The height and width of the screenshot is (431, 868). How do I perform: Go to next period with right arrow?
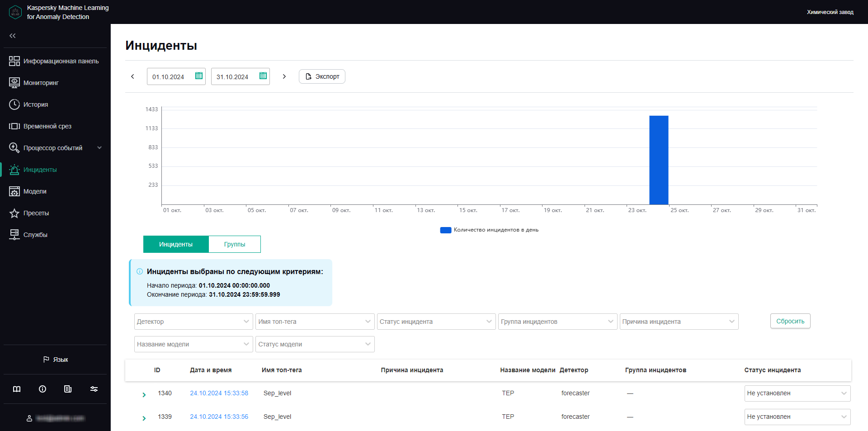click(284, 76)
